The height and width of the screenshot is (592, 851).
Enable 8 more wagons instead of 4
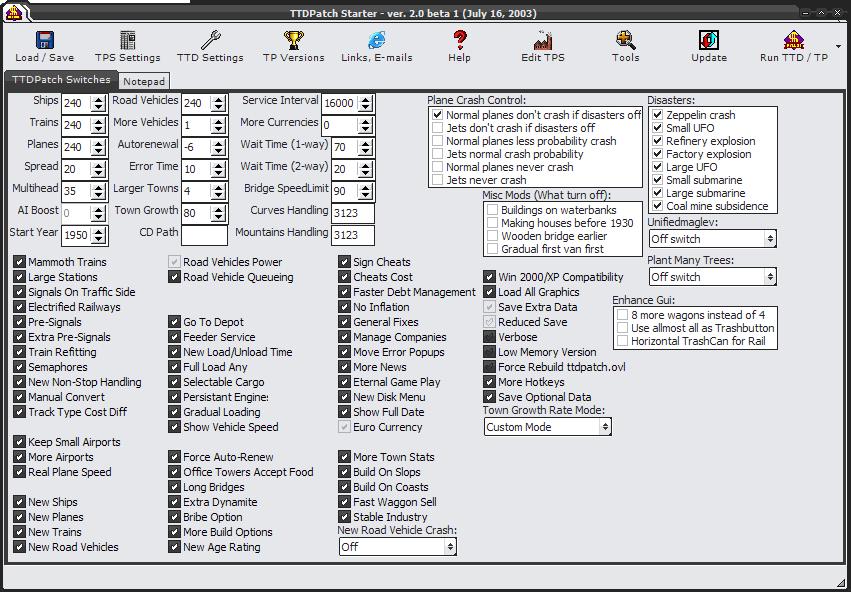(623, 315)
